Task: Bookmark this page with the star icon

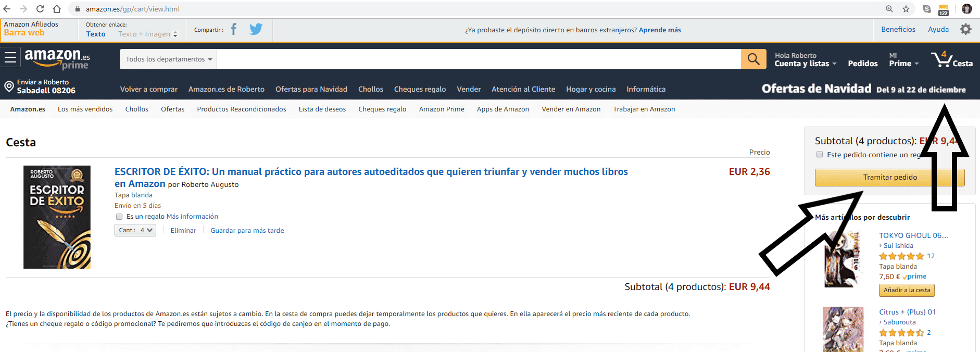Action: coord(906,9)
